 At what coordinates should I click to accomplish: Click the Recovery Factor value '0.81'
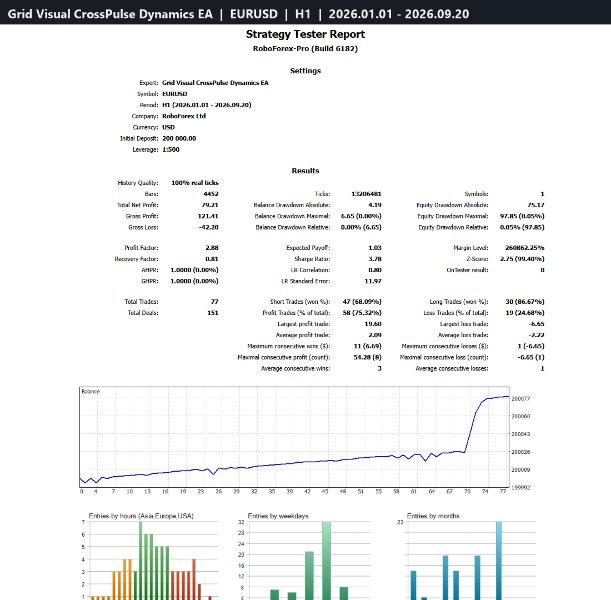click(x=212, y=259)
